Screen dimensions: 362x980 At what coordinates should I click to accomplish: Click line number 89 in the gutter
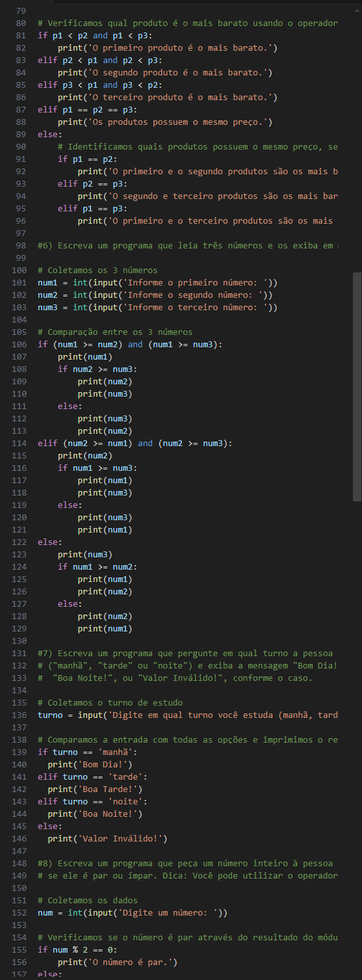(x=22, y=134)
